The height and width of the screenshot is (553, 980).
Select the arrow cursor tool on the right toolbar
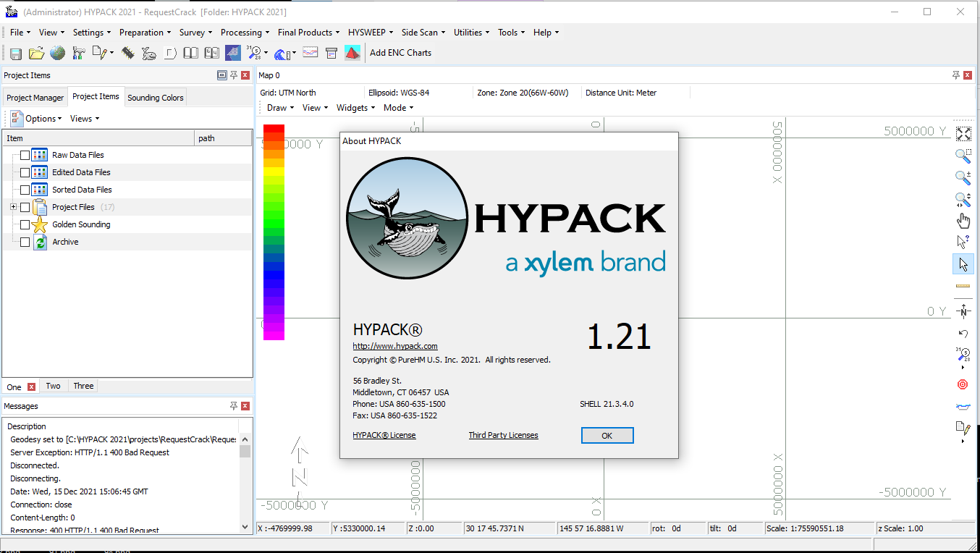click(x=963, y=263)
